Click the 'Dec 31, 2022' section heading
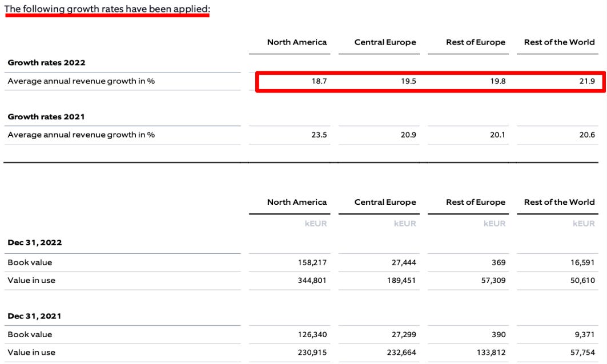This screenshot has height=364, width=607. tap(35, 243)
